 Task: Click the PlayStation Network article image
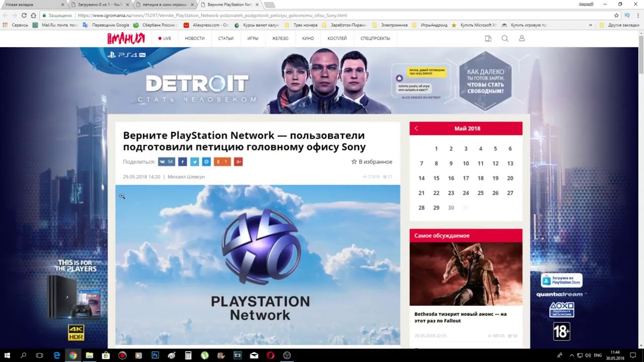pyautogui.click(x=258, y=265)
